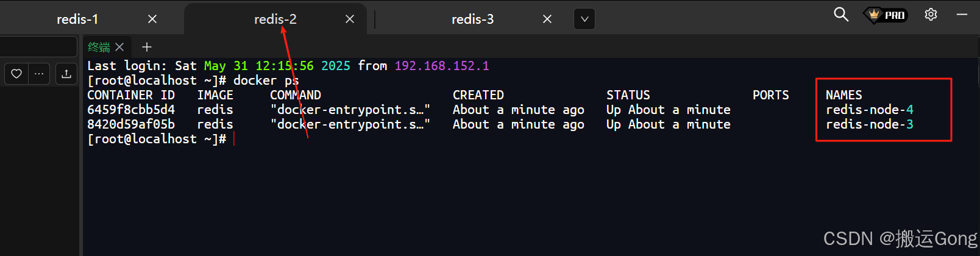Switch to the redis-2 session tab

coord(275,20)
